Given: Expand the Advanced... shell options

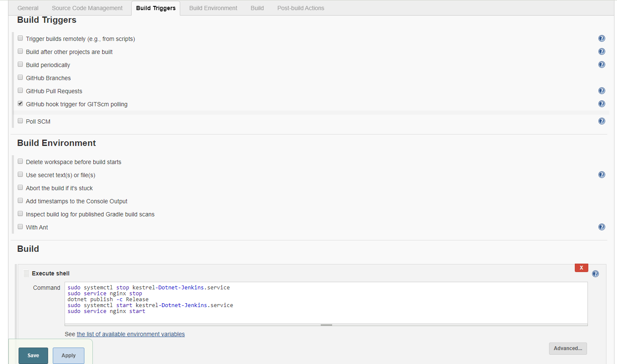Looking at the screenshot, I should tap(568, 348).
